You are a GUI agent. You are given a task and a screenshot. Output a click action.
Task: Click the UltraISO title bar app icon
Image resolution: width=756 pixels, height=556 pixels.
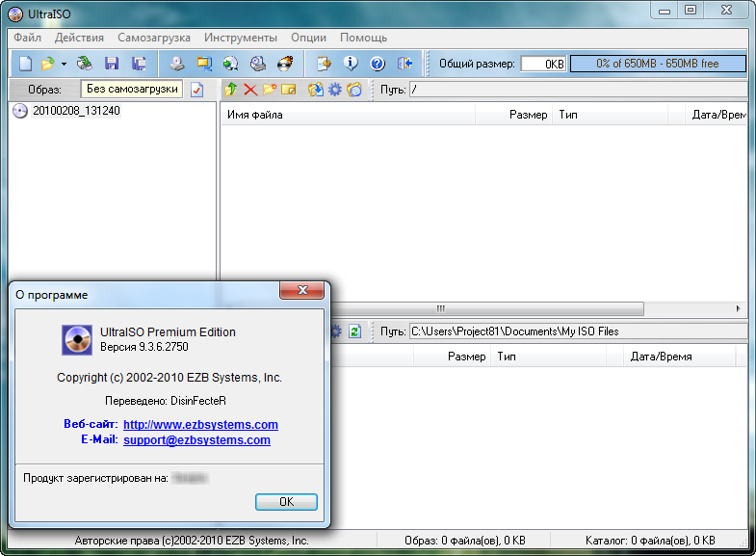coord(15,14)
